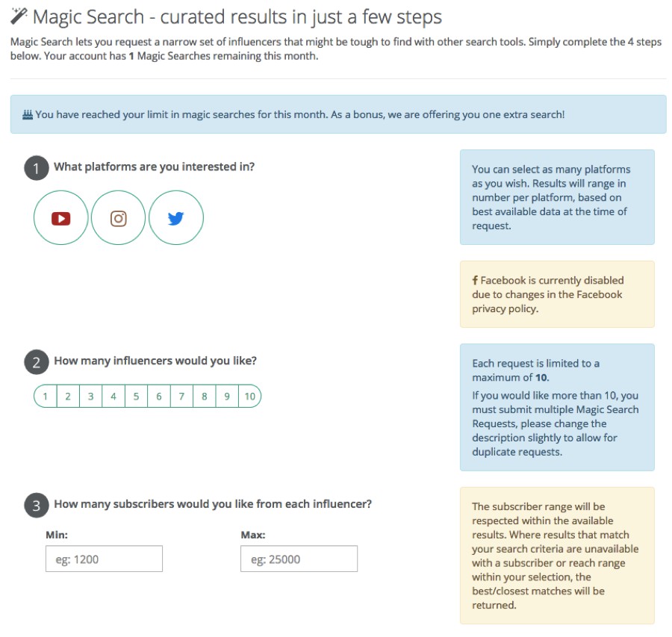Image resolution: width=672 pixels, height=637 pixels.
Task: Select the YouTube platform icon
Action: pyautogui.click(x=61, y=218)
